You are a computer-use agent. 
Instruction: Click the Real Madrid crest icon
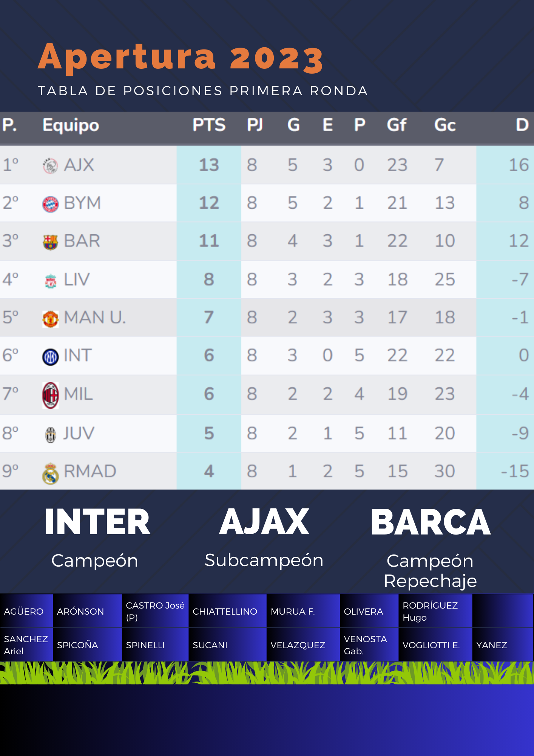[x=50, y=473]
